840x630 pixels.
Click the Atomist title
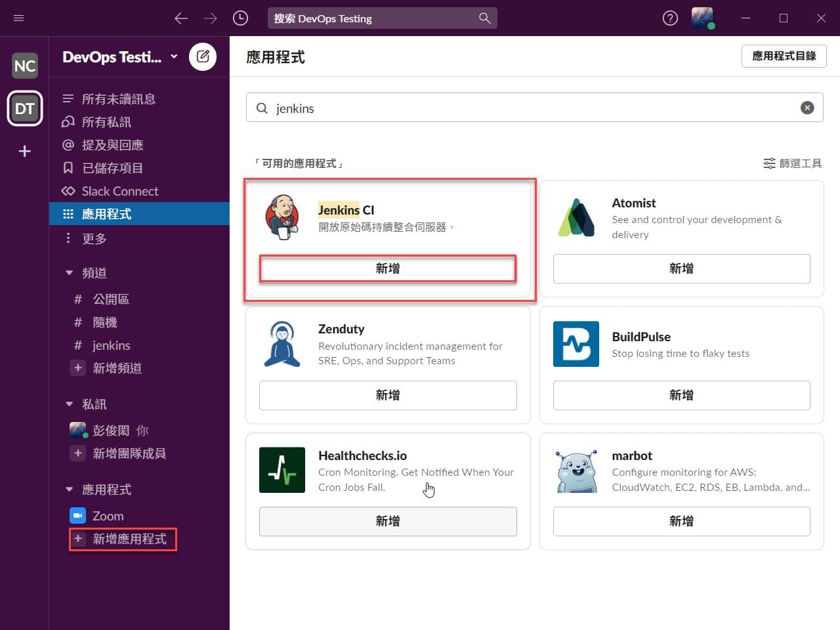pyautogui.click(x=633, y=203)
